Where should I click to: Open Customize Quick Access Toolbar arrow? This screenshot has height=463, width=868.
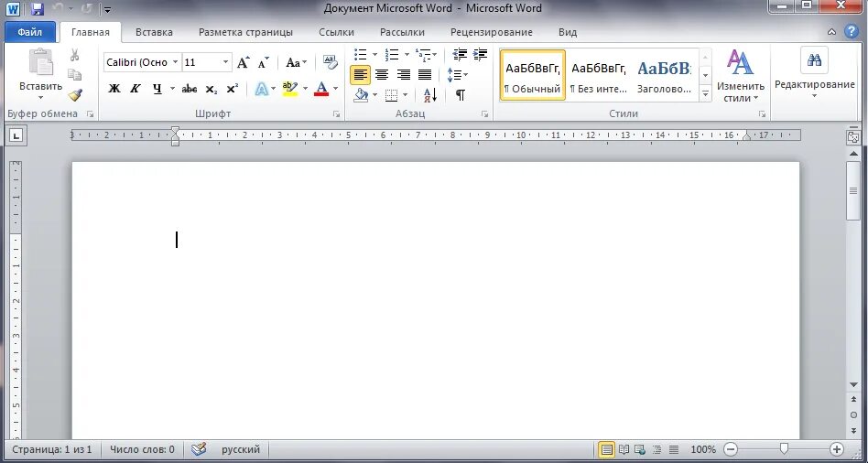[107, 9]
